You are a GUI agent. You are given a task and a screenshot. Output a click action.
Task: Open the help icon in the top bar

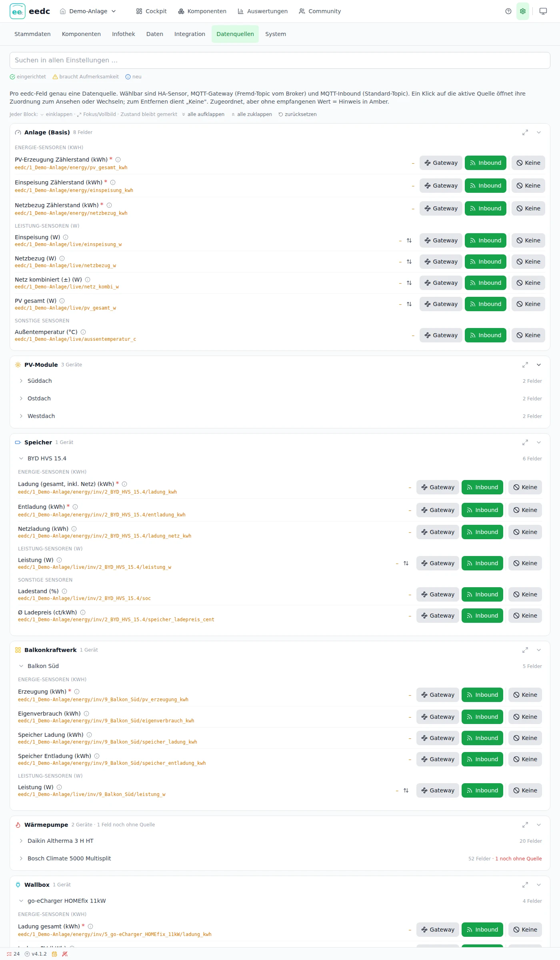[x=508, y=11]
